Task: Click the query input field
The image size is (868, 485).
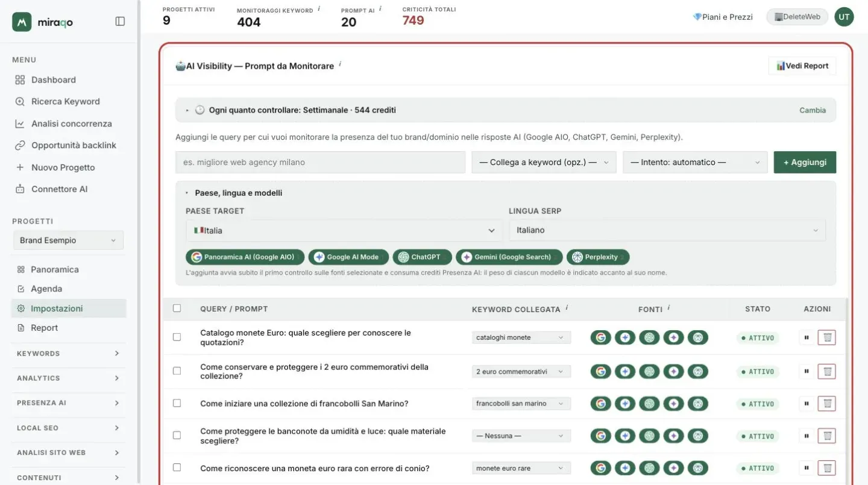Action: 320,162
